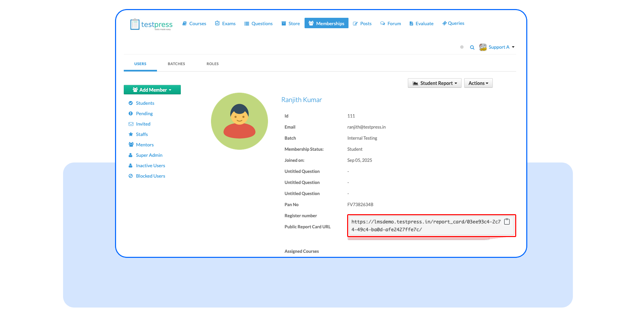The width and height of the screenshot is (644, 325).
Task: Click the Ranjith Kumar name heading
Action: [x=302, y=100]
